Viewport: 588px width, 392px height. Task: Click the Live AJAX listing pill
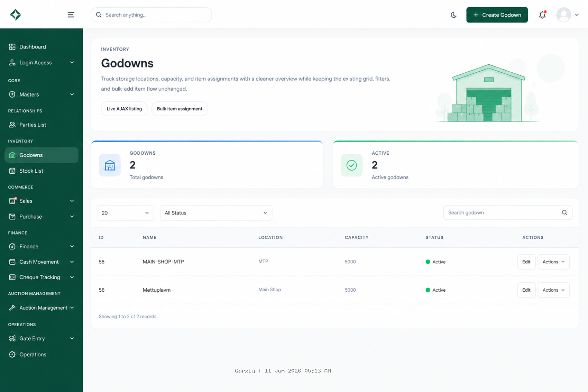click(x=124, y=109)
